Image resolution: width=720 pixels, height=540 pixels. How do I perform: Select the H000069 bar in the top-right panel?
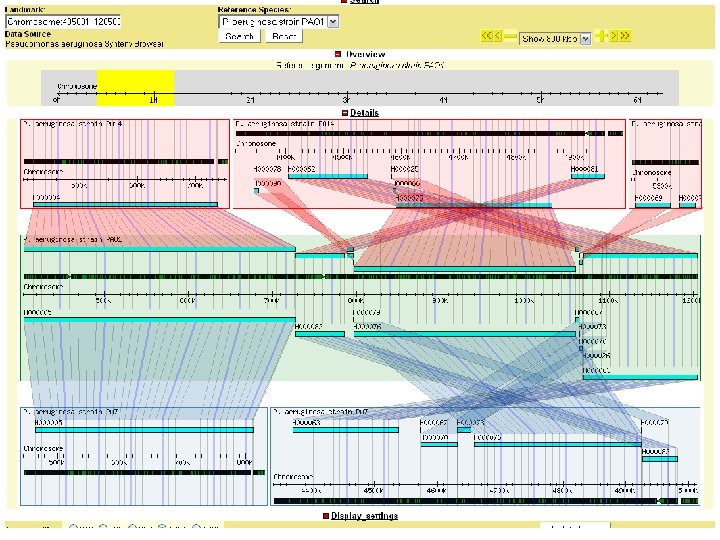tap(652, 205)
